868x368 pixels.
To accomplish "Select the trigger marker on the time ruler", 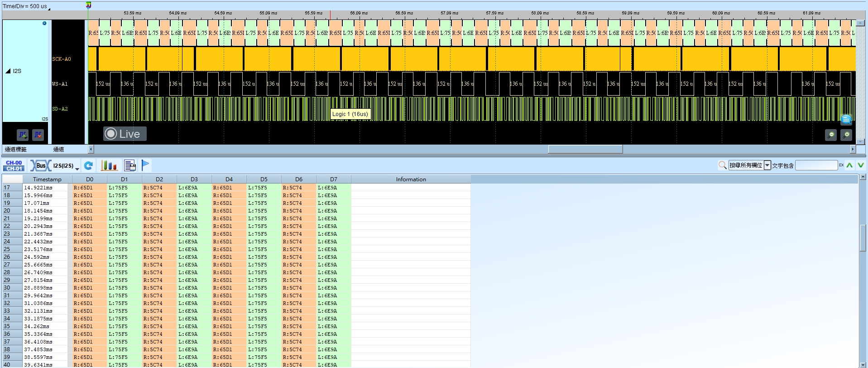I will pyautogui.click(x=89, y=5).
